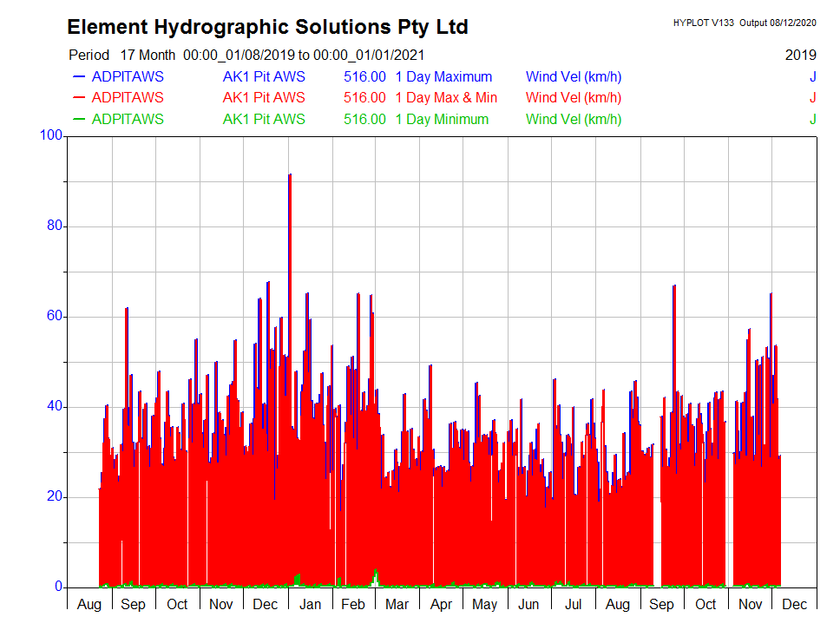
Task: Click the 60 value on the y-axis
Action: click(x=55, y=316)
